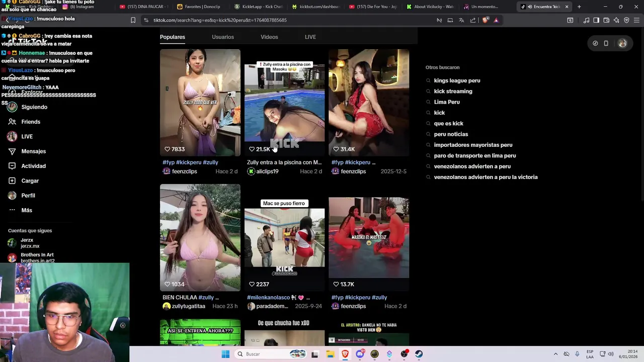Switch to the Favorites | Donoclip browser tab
Viewport: 644px width, 362px height.
tap(199, 7)
